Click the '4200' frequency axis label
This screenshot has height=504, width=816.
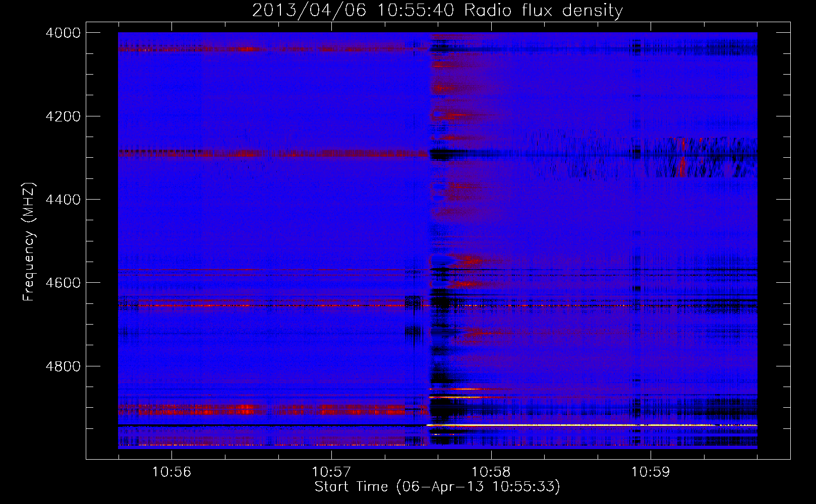(x=63, y=116)
